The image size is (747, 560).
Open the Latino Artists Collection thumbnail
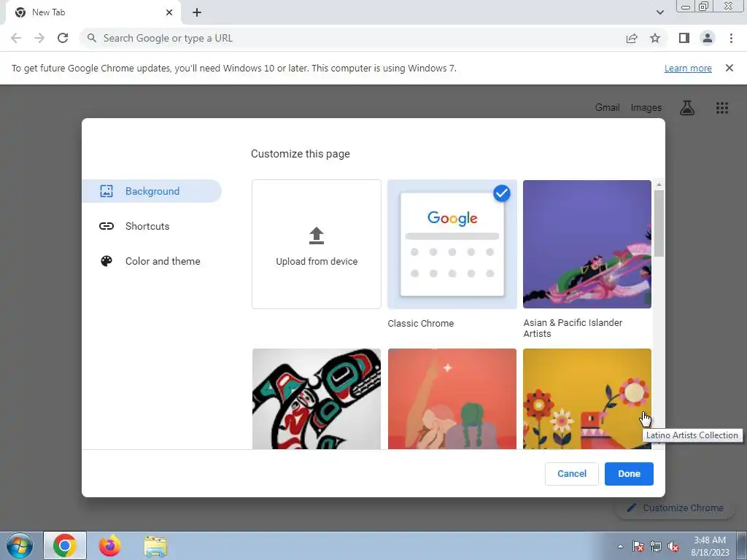tap(587, 399)
